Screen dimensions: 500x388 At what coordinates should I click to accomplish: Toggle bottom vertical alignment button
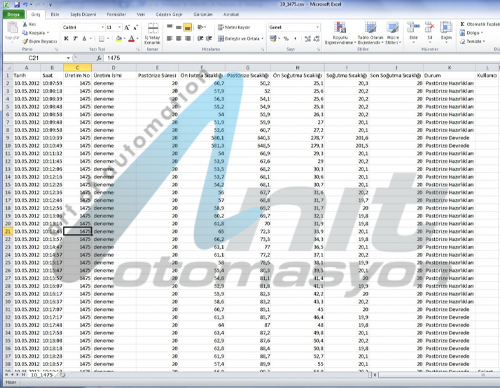tap(188, 28)
